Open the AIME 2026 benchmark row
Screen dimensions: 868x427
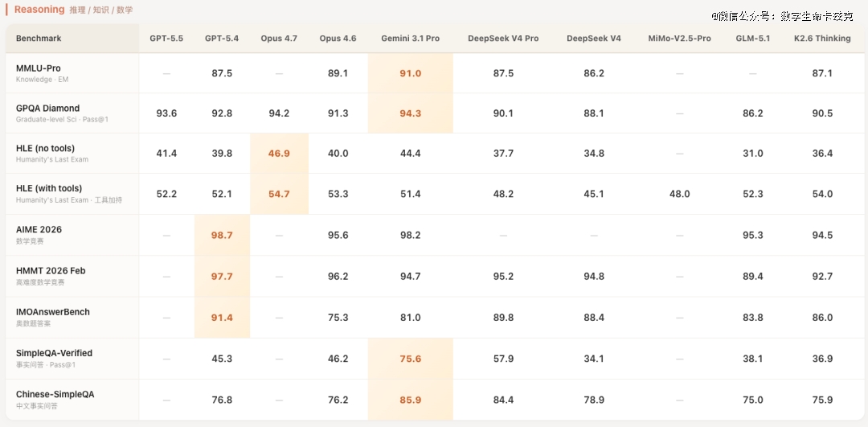[39, 229]
